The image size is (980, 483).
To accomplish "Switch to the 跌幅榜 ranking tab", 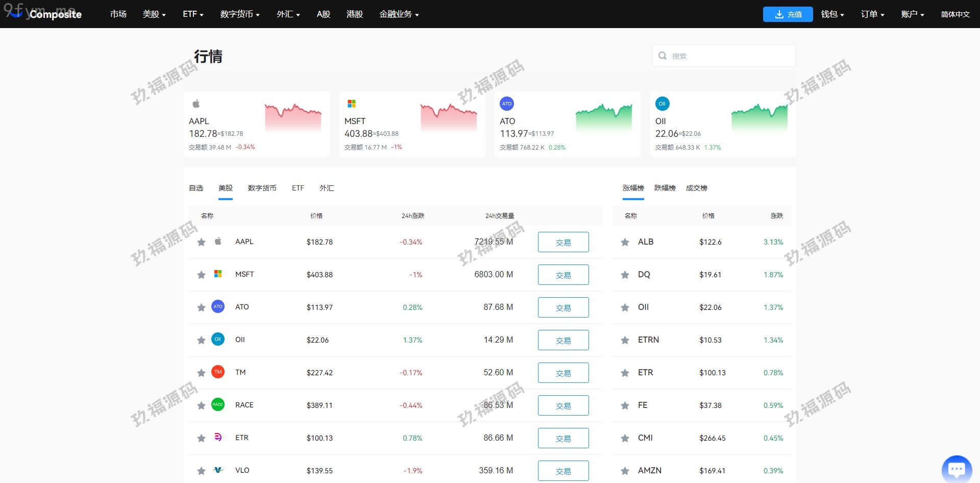I will tap(665, 188).
